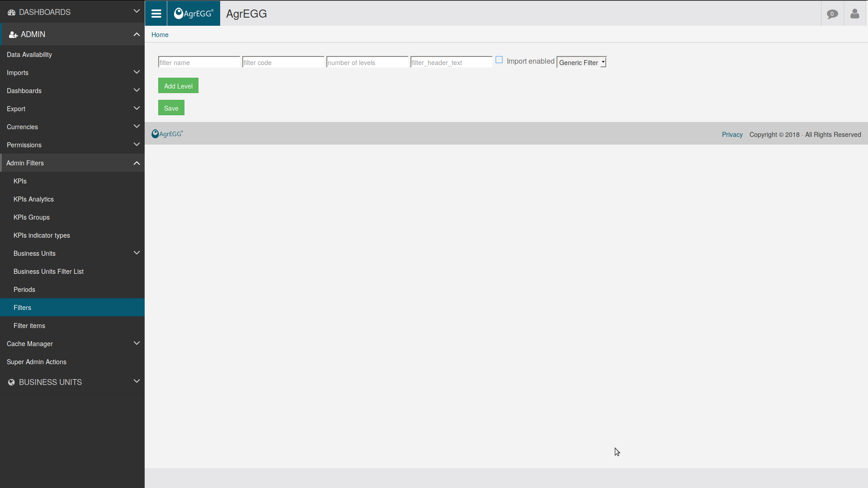Click in the filter name input field
This screenshot has width=868, height=488.
click(199, 62)
